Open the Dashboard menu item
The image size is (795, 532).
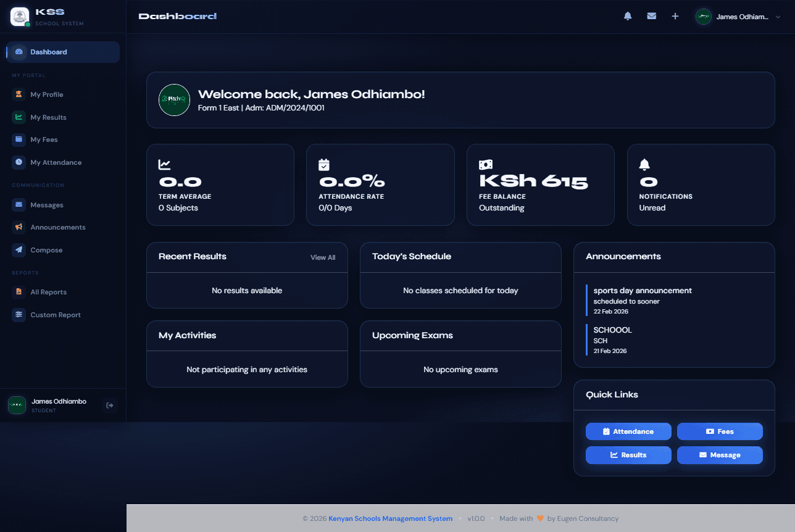[x=63, y=52]
